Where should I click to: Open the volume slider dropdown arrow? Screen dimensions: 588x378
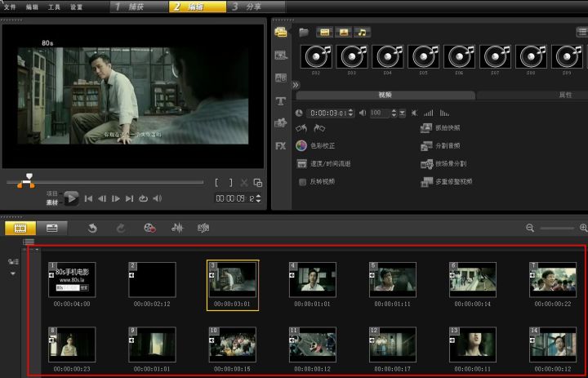click(403, 113)
